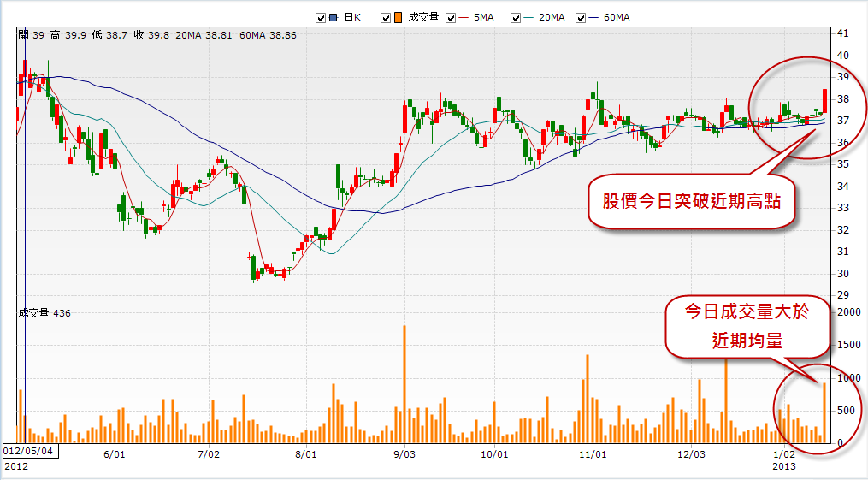The image size is (868, 480).
Task: Click the 成交量 436 volume readout
Action: [44, 313]
